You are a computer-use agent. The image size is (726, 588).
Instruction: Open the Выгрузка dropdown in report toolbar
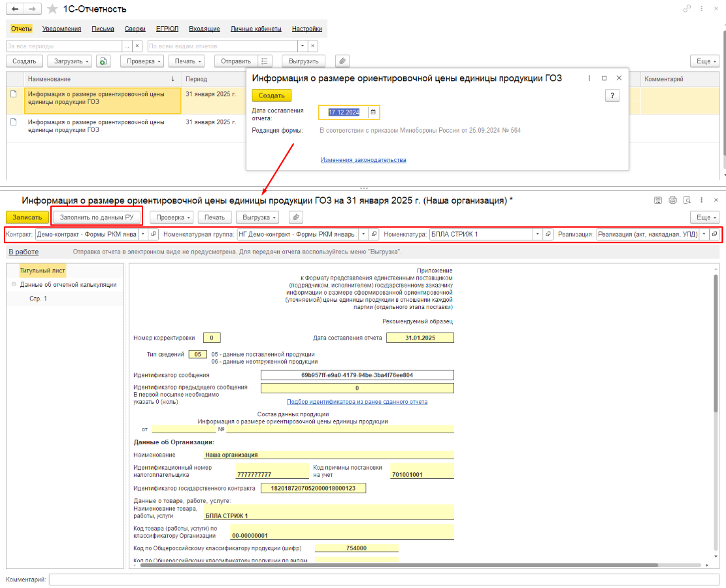tap(259, 217)
